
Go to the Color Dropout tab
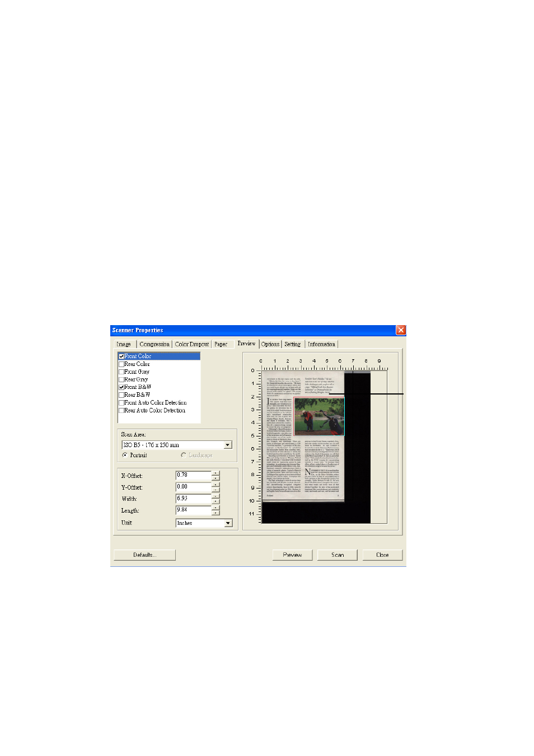(192, 344)
